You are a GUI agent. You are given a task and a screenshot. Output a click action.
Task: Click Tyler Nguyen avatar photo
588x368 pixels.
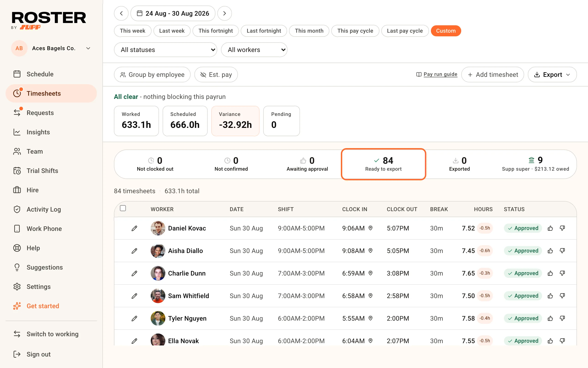tap(158, 318)
